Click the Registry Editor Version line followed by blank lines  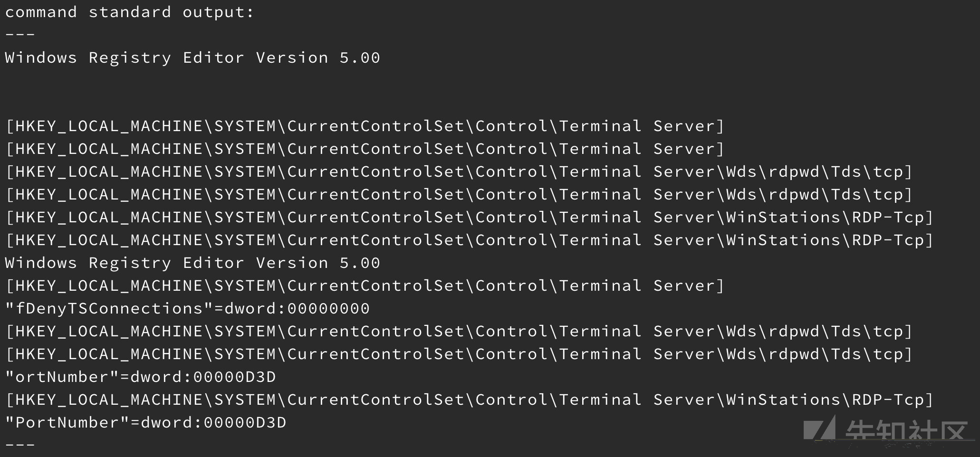pos(192,57)
